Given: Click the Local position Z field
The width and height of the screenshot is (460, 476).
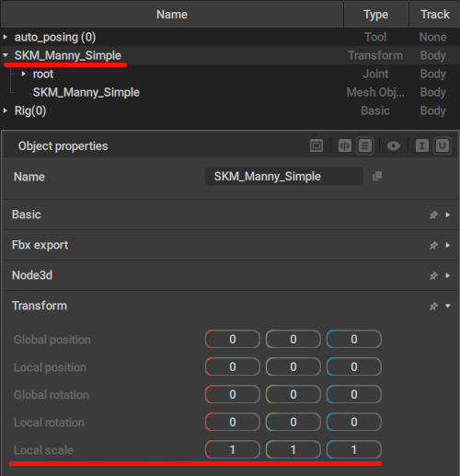Looking at the screenshot, I should point(354,366).
